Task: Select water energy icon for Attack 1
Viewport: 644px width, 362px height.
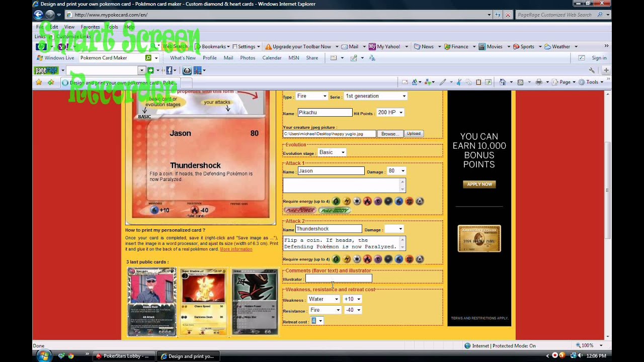Action: [x=399, y=201]
